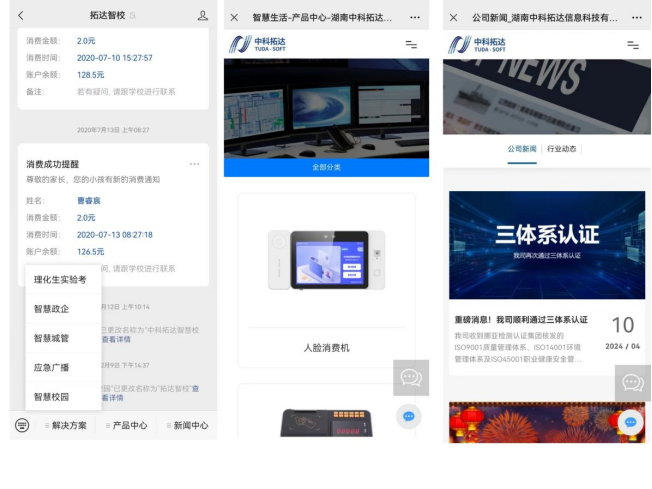Open the 产品中心 bottom menu
652x489 pixels.
pos(126,425)
